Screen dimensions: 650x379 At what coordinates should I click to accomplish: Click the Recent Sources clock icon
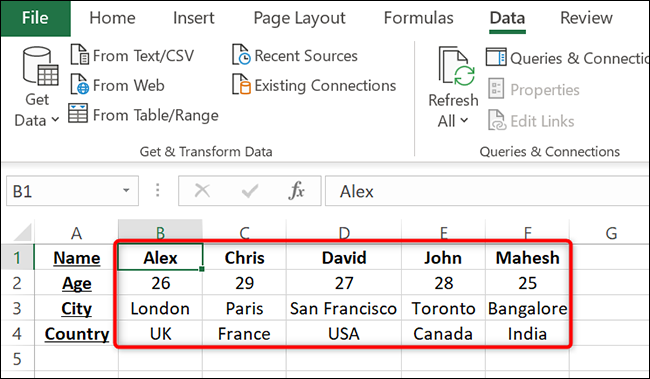click(x=241, y=55)
